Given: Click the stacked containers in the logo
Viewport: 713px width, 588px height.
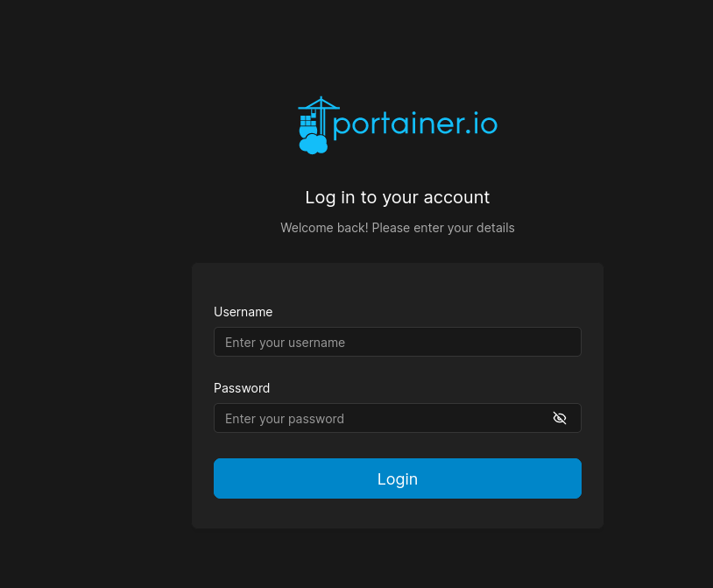Looking at the screenshot, I should [307, 122].
